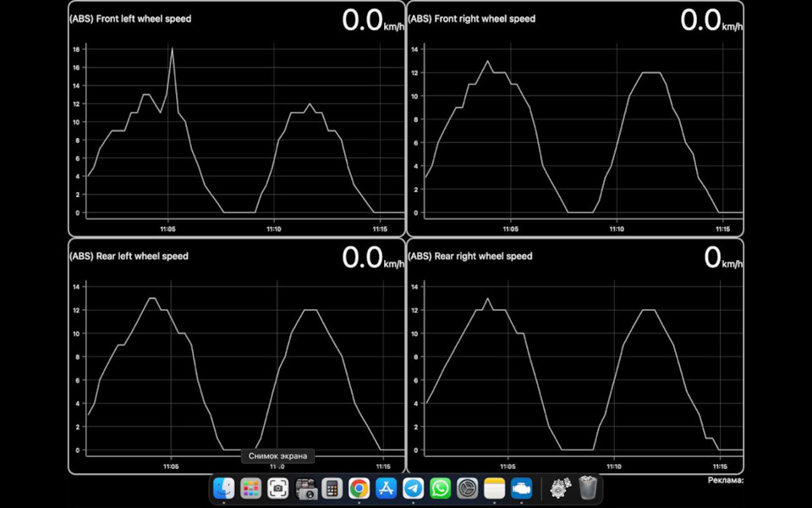
Task: Select the Rear left wheel speed graph
Action: coord(237,356)
